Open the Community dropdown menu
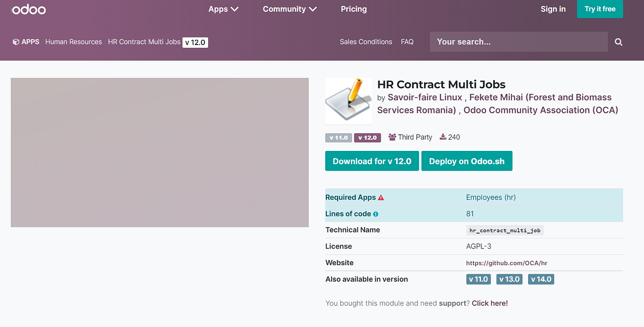644x327 pixels. click(x=289, y=9)
